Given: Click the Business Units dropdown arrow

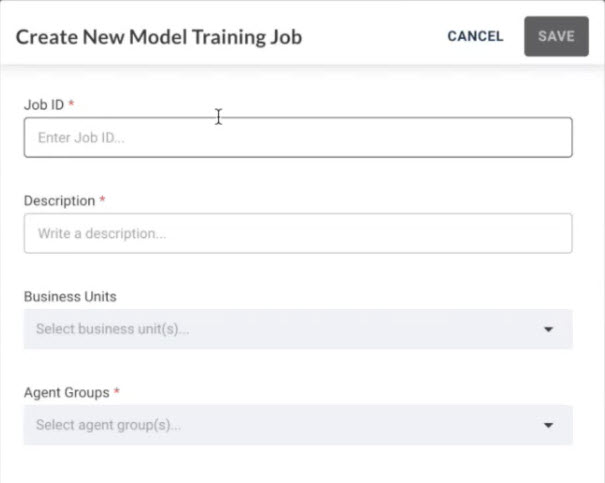Looking at the screenshot, I should click(548, 329).
